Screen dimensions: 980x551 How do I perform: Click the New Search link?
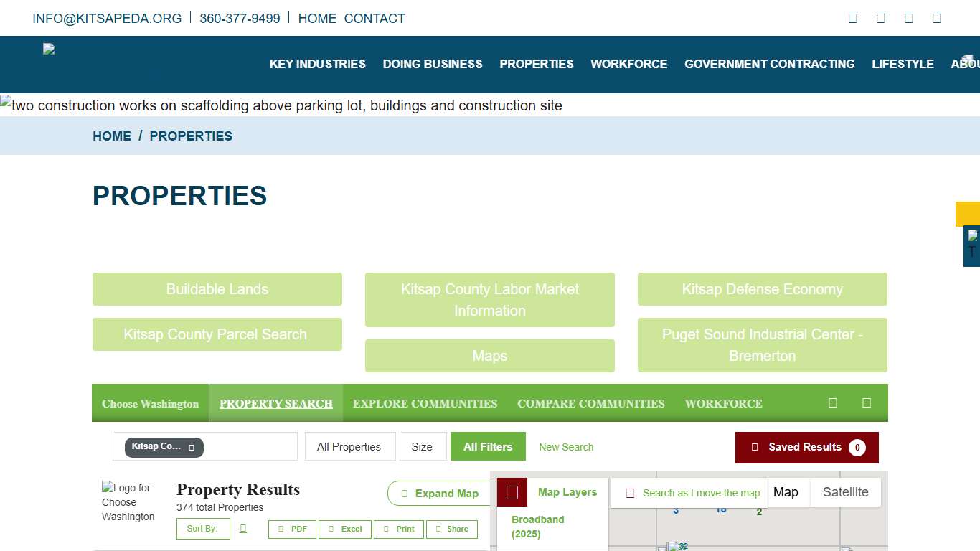(x=566, y=447)
